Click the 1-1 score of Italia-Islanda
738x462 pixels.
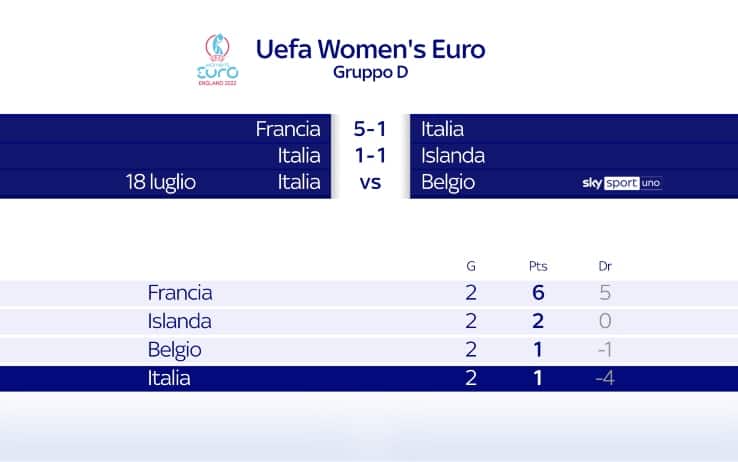point(370,156)
